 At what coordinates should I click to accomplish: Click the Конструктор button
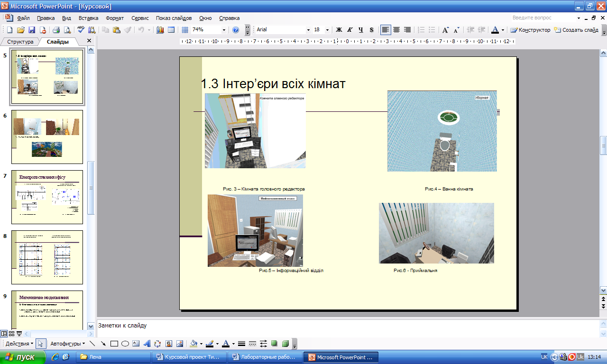[530, 30]
